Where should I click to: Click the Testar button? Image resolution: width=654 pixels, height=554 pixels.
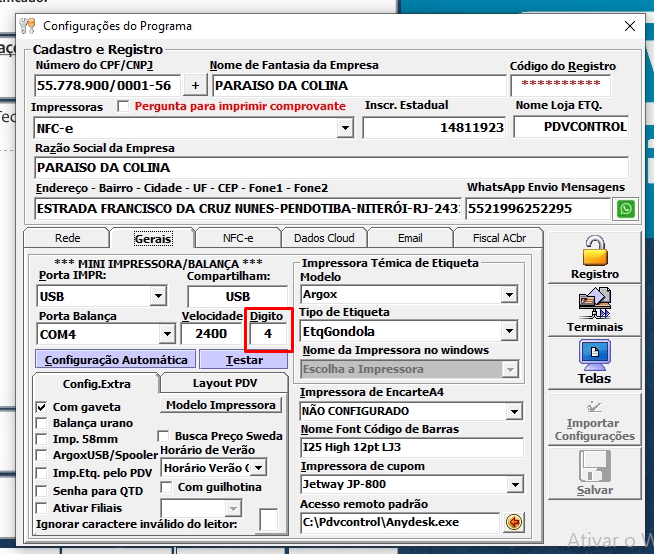244,360
